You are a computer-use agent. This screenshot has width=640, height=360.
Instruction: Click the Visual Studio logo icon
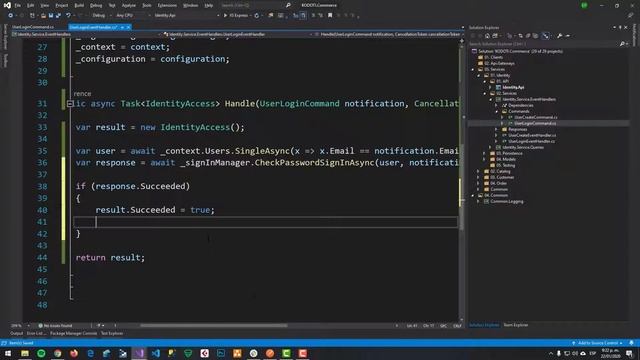7,5
